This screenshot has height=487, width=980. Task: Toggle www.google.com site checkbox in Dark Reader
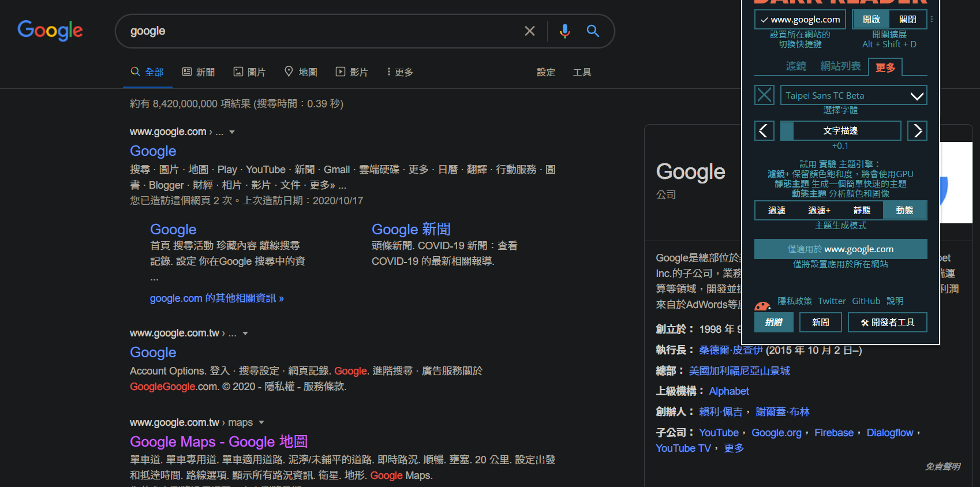click(800, 20)
